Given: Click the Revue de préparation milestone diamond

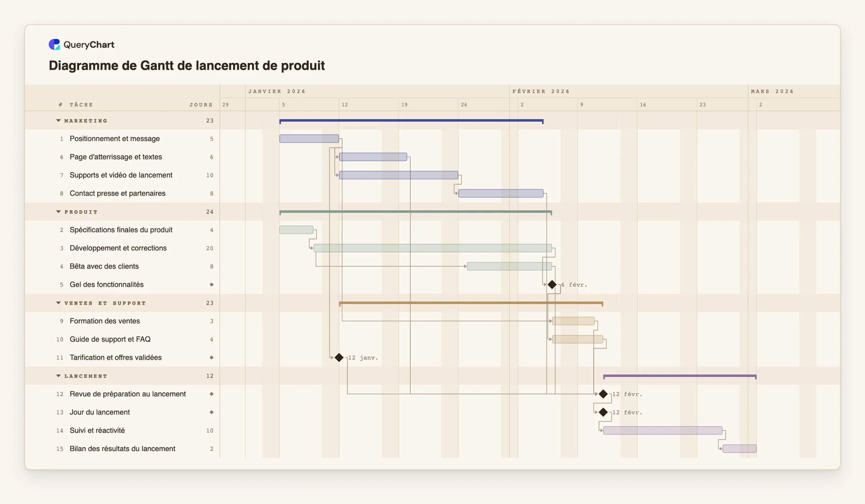Looking at the screenshot, I should [x=603, y=394].
